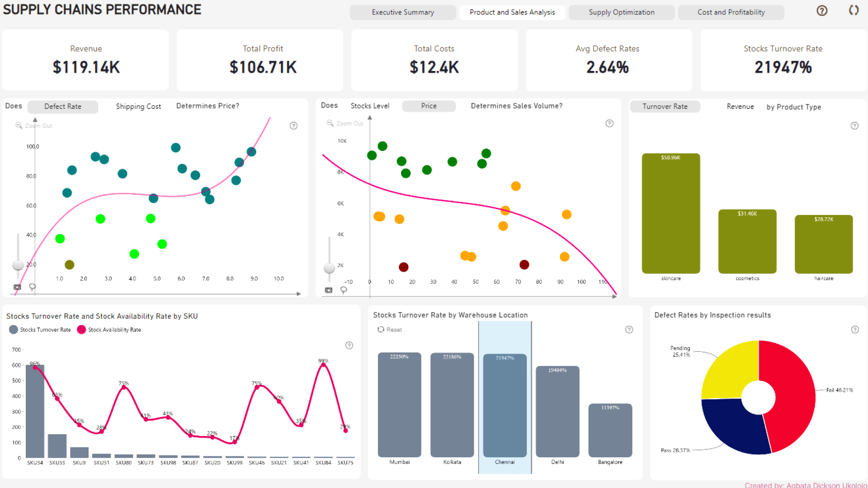This screenshot has height=488, width=868.
Task: Select the highlighted Chennai warehouse bar
Action: [505, 406]
